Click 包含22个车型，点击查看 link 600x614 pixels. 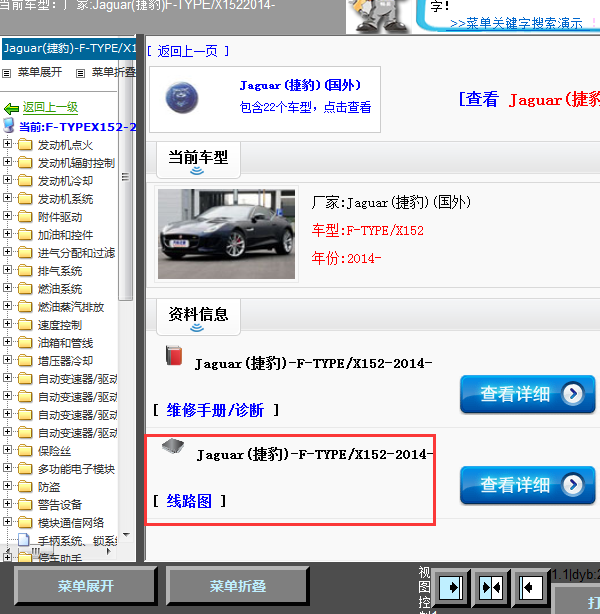[305, 107]
